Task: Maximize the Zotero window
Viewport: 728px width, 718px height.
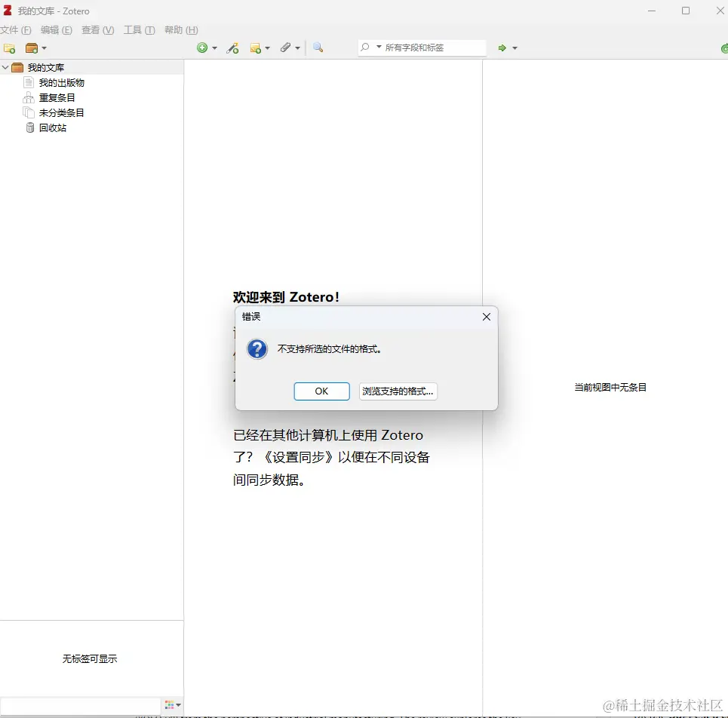Action: (x=686, y=11)
